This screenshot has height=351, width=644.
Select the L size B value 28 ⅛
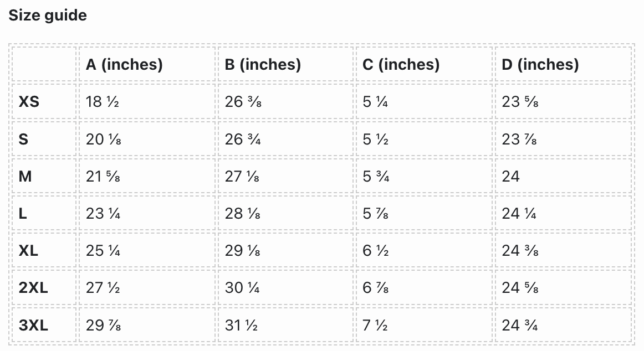point(242,214)
